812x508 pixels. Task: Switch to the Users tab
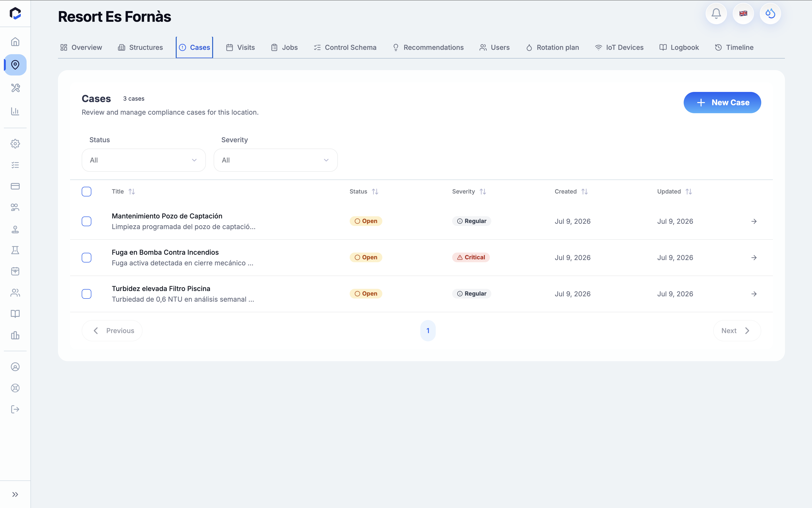click(x=494, y=47)
